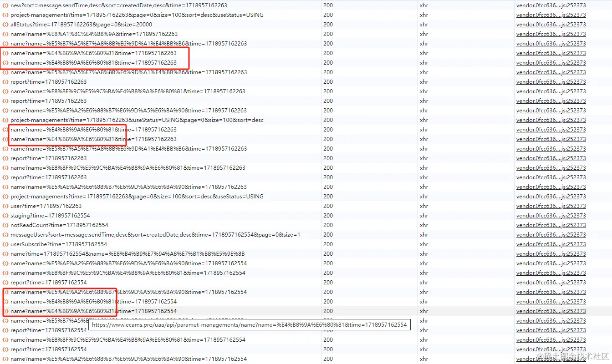The width and height of the screenshot is (612, 364).
Task: Click the xhr icon of the new?sort=message.sendTime row
Action: click(x=5, y=5)
